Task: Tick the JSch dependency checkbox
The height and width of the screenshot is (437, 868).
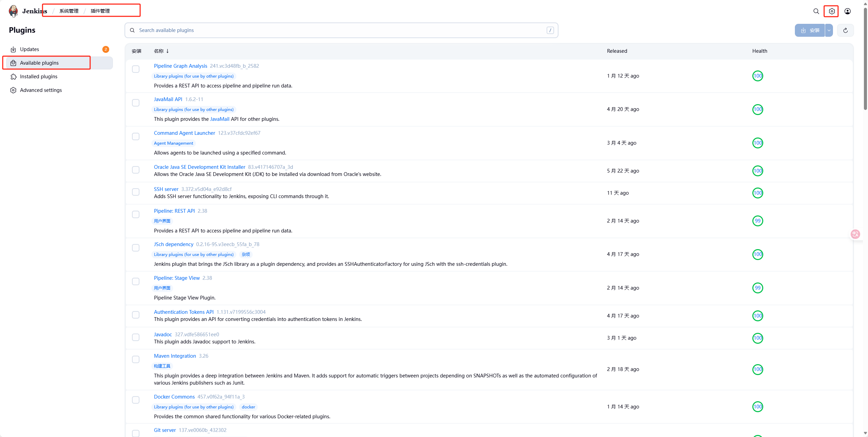Action: [136, 248]
